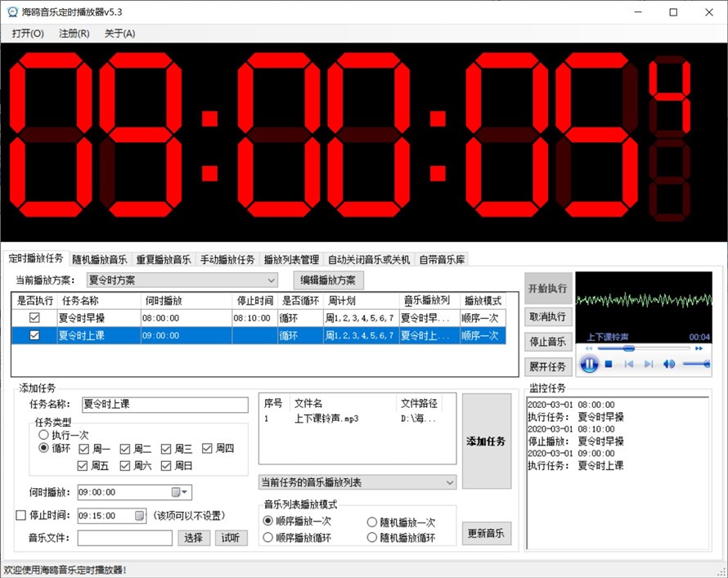728x578 pixels.
Task: Select the 执行一次 radio button
Action: (43, 436)
